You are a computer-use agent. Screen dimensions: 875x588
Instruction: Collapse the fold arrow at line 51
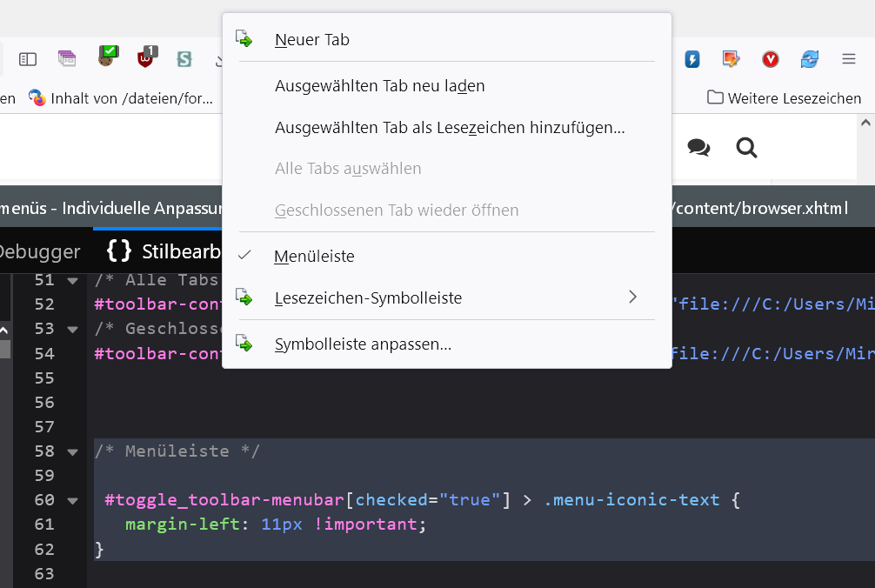(72, 280)
